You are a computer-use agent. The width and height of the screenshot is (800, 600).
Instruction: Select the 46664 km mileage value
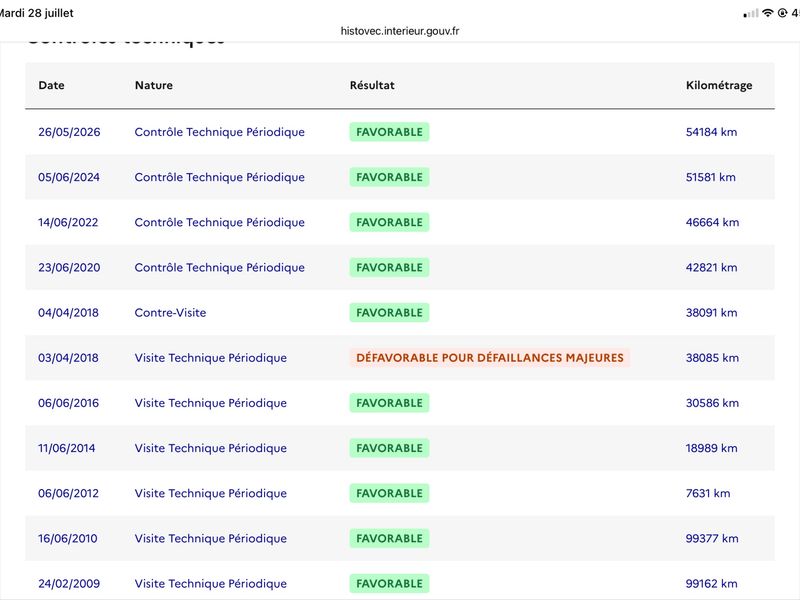tap(712, 222)
